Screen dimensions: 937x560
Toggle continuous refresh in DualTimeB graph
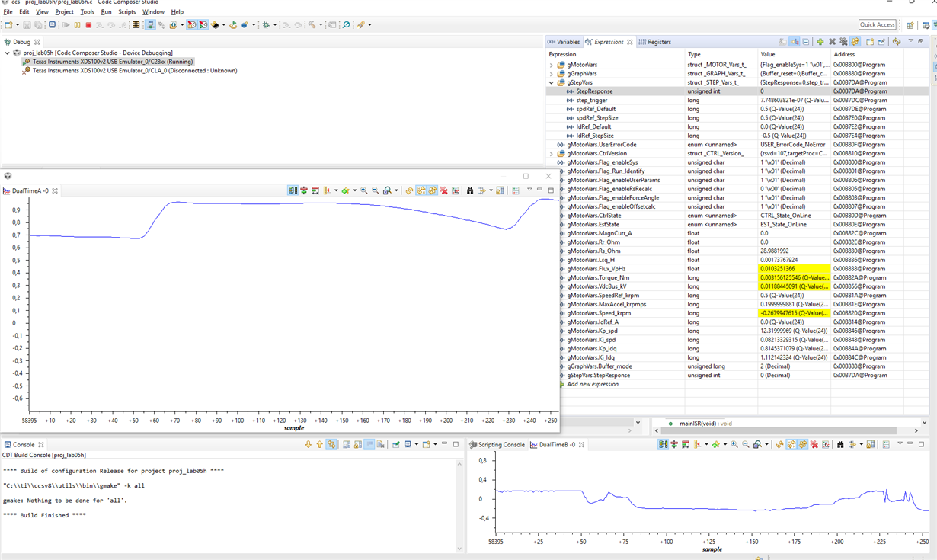(x=803, y=444)
